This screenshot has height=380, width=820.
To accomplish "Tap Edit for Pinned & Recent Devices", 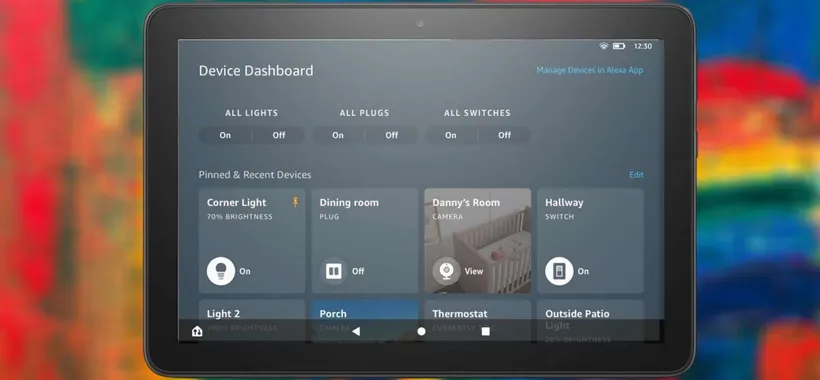I will 636,175.
